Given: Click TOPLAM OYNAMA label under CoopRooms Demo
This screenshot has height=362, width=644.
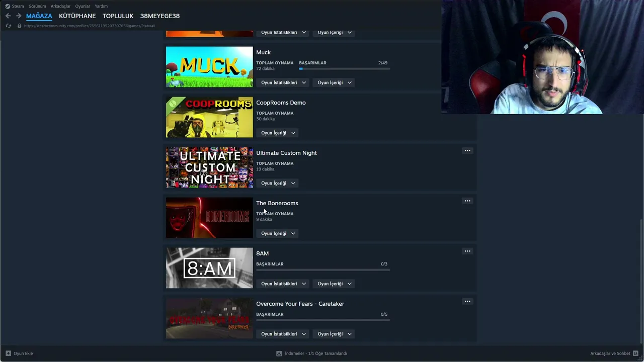Looking at the screenshot, I should (275, 113).
